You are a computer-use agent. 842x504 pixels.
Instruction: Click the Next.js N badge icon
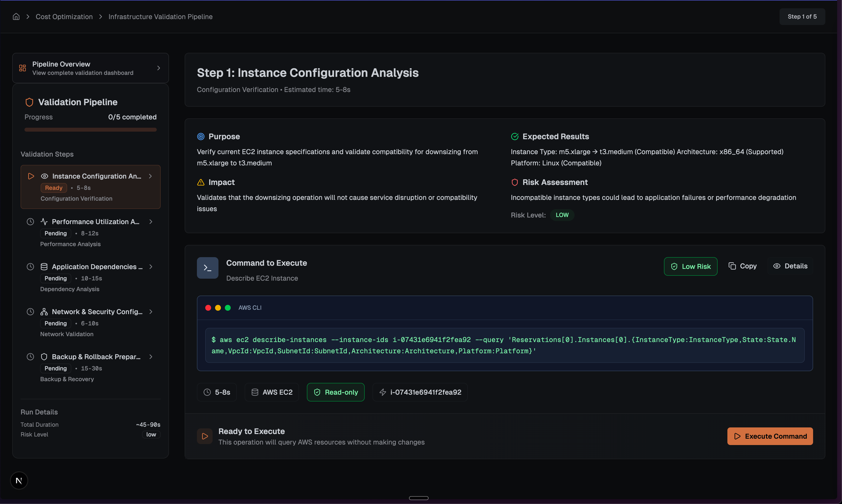pyautogui.click(x=19, y=481)
